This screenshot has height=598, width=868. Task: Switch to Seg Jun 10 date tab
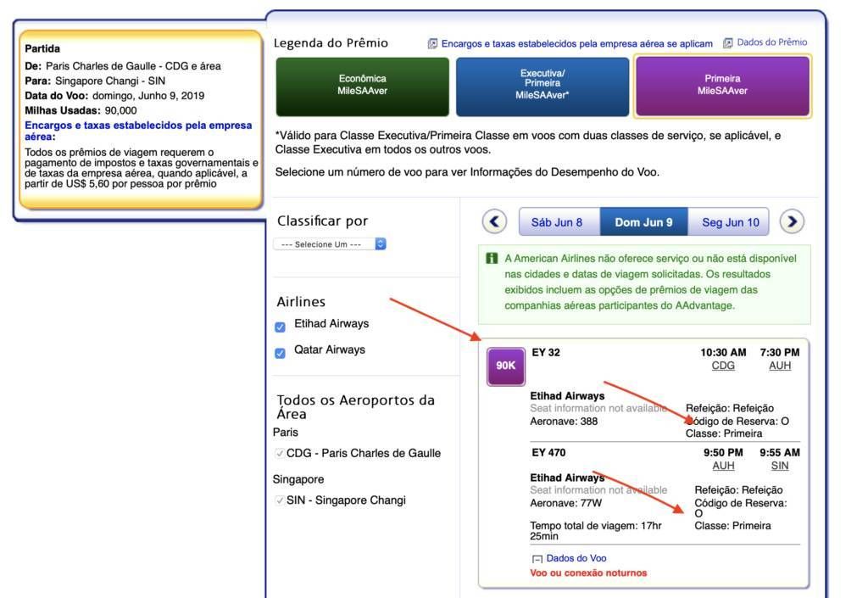pos(728,222)
